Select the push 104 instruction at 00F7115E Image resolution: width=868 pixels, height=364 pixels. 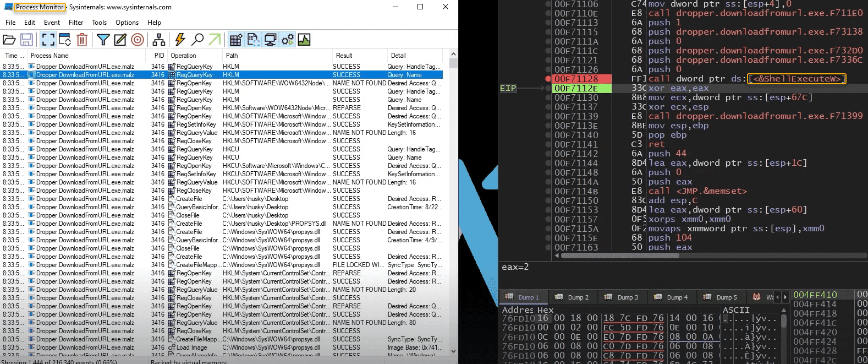point(670,238)
